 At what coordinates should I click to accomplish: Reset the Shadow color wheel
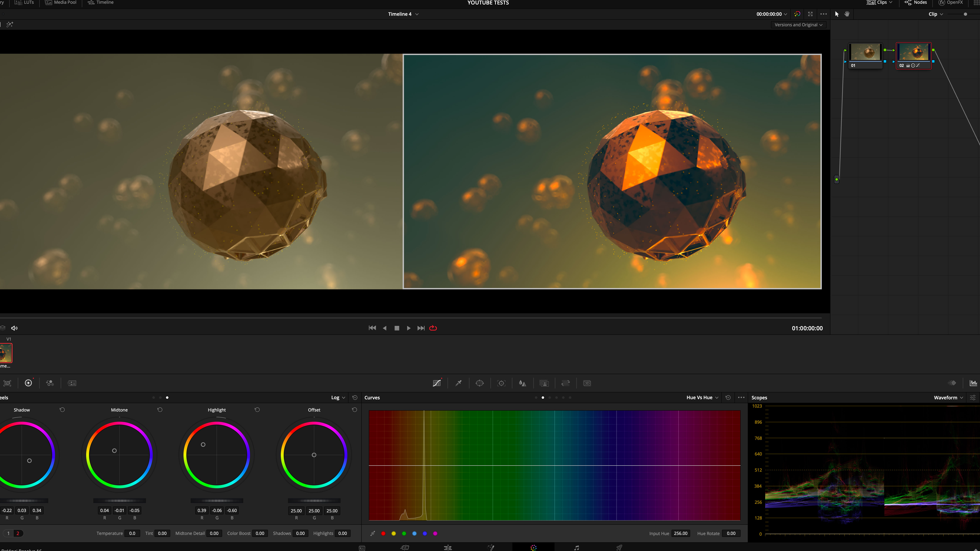click(62, 410)
